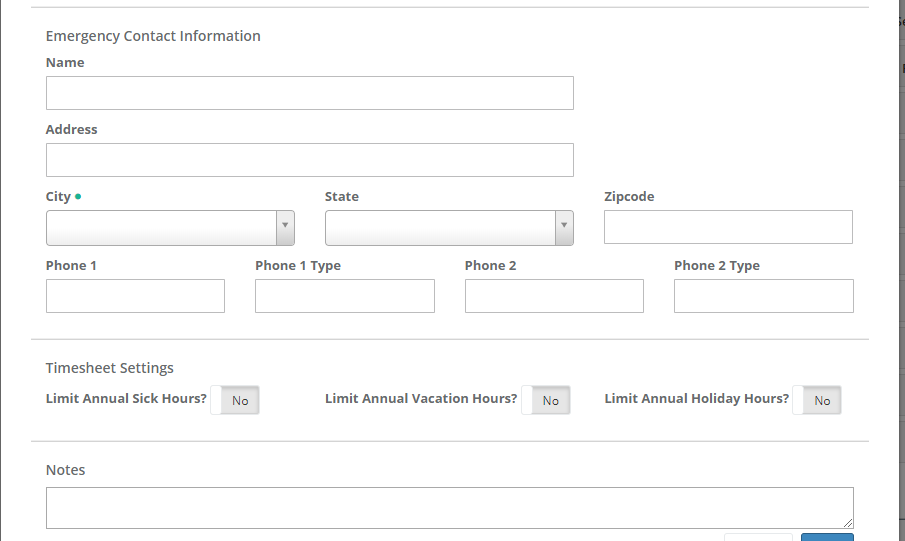This screenshot has height=541, width=905.
Task: Click the blue button below Notes
Action: (827, 537)
